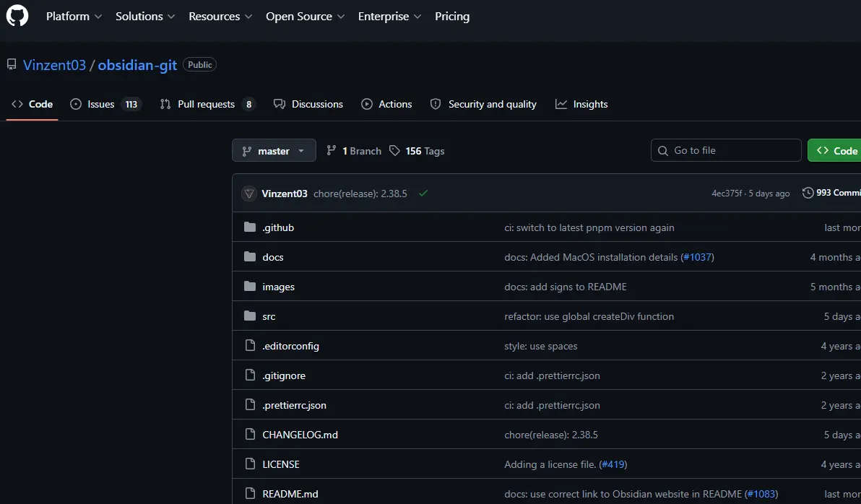
Task: Open the master branch selector dropdown
Action: [x=274, y=150]
